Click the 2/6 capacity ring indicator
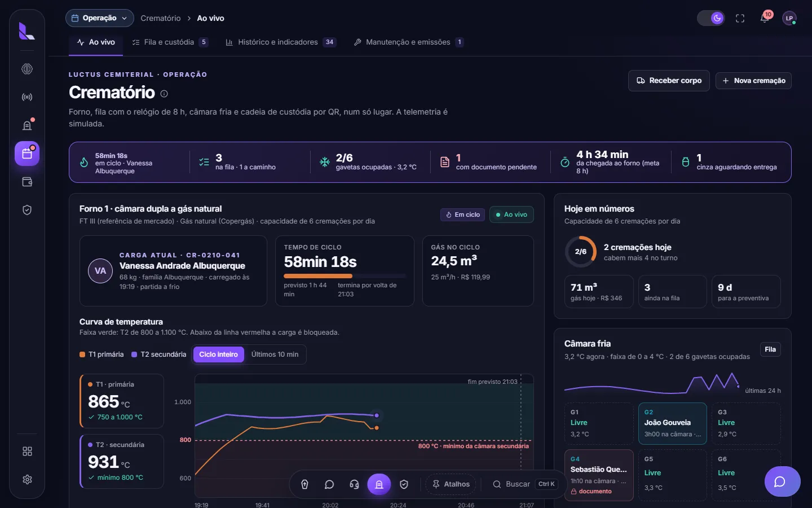812x508 pixels. point(581,252)
